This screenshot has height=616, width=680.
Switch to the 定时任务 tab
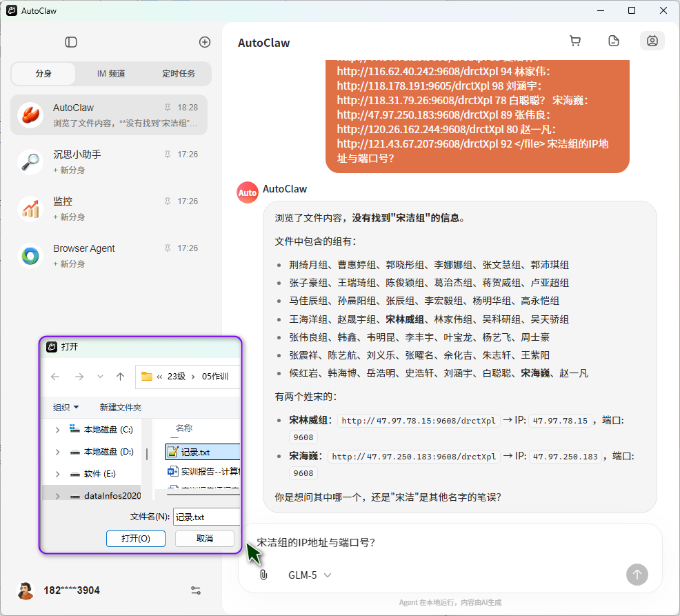click(178, 73)
